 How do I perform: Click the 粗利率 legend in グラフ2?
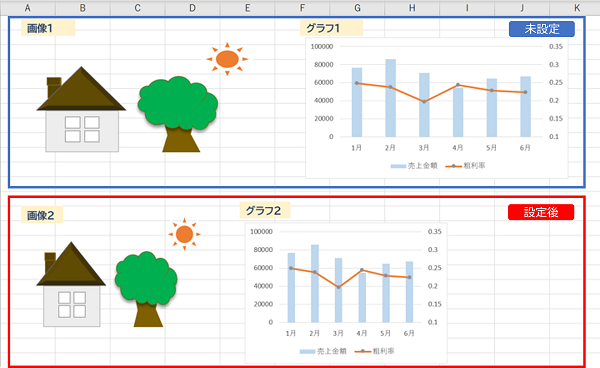coord(375,351)
